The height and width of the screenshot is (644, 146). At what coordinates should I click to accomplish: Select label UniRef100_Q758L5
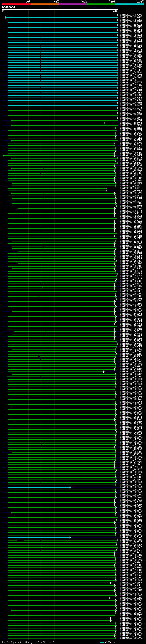coord(131,128)
